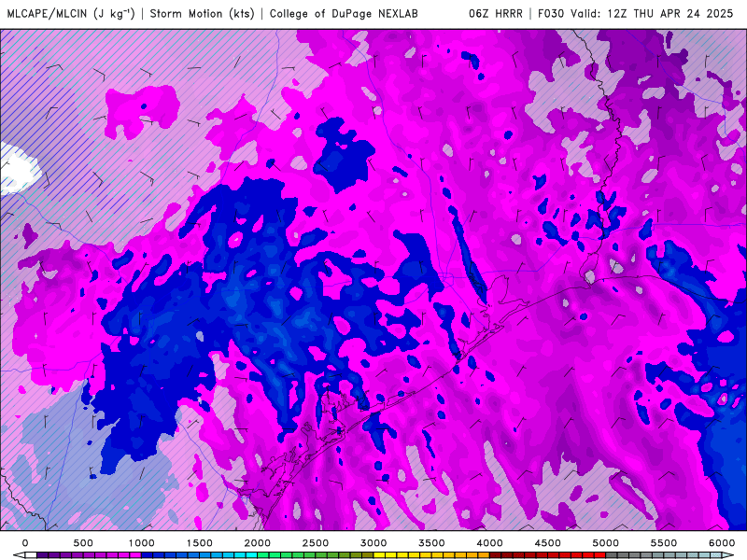Click the F030 Valid: 12Z THU APR 24 2025 text
The height and width of the screenshot is (560, 747).
636,14
